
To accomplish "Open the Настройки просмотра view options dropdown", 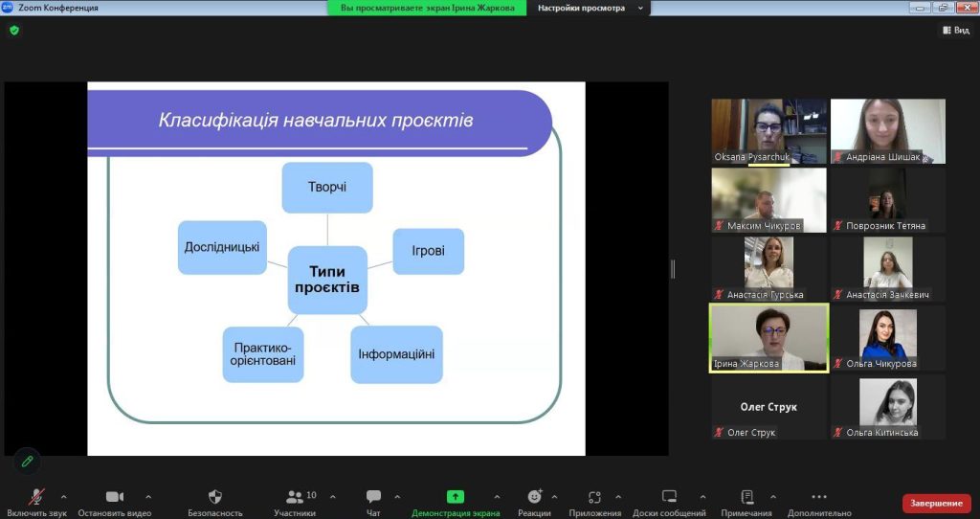I will 588,8.
